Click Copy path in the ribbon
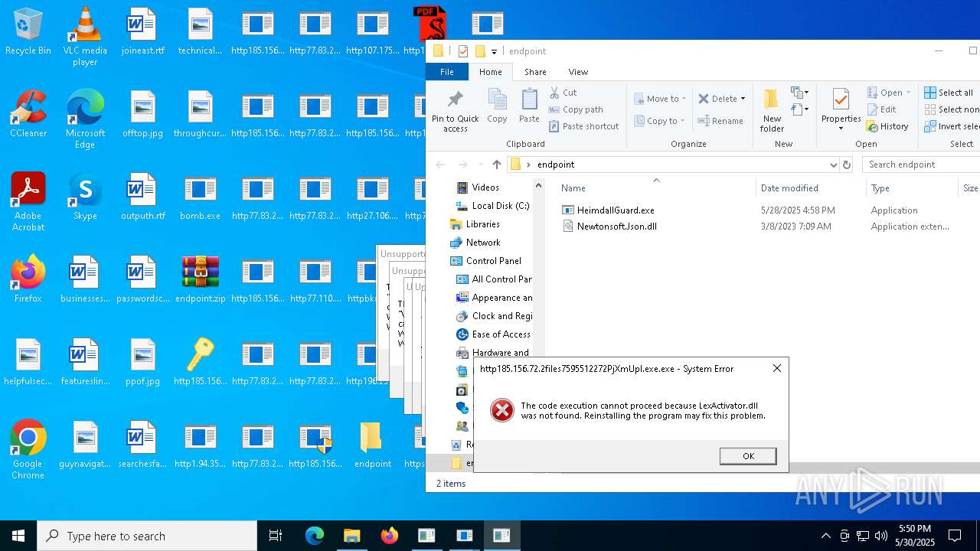This screenshot has width=980, height=551. 577,109
